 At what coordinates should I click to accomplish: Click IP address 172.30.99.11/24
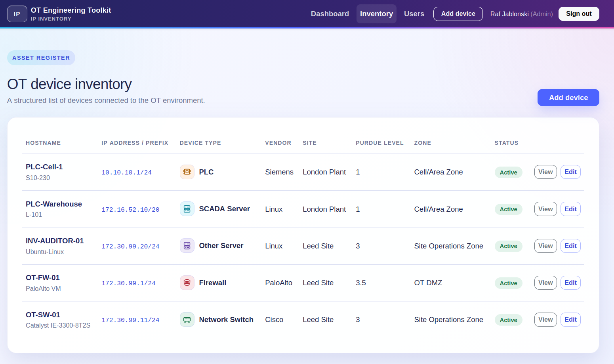130,320
